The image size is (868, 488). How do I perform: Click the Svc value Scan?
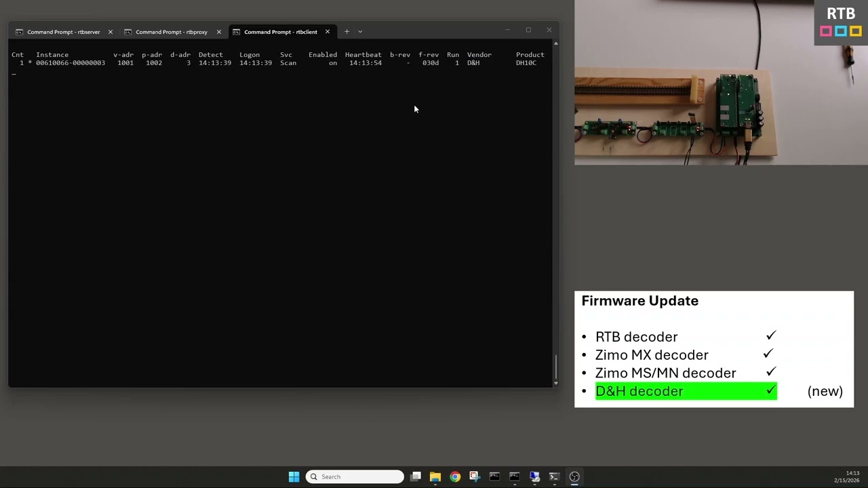point(288,63)
